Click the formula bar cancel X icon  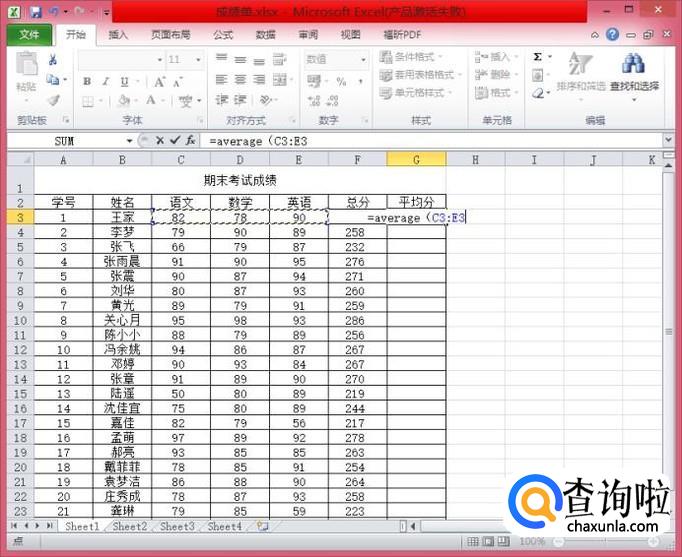160,140
